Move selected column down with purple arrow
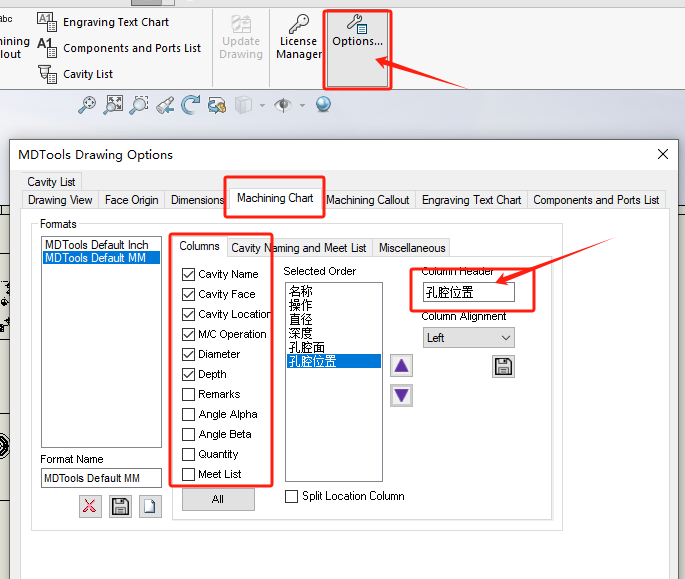 [x=401, y=395]
